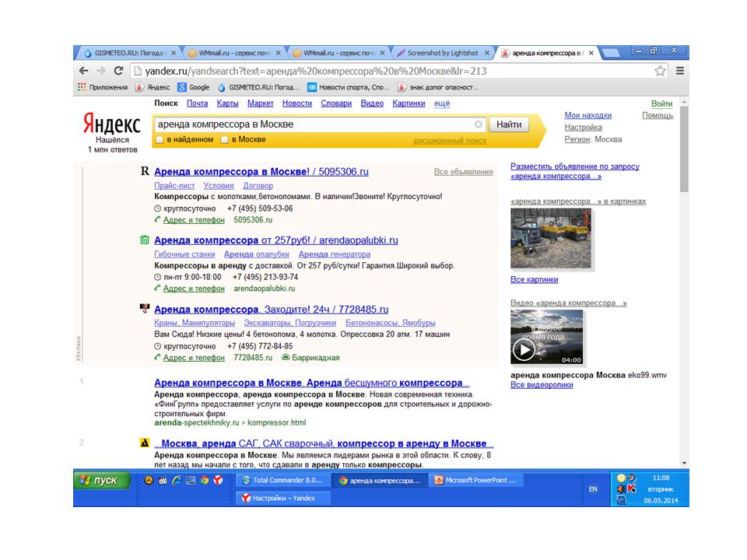Open the Видео service link

point(372,103)
